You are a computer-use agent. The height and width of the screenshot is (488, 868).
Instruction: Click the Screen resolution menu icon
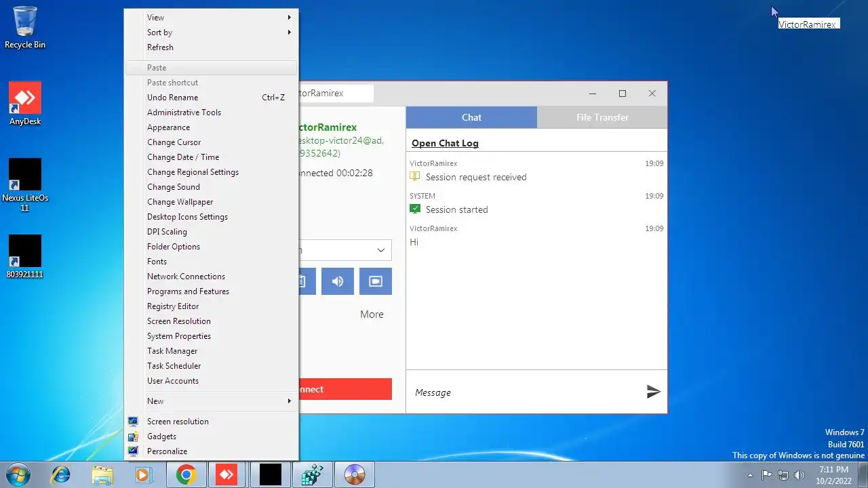(134, 422)
